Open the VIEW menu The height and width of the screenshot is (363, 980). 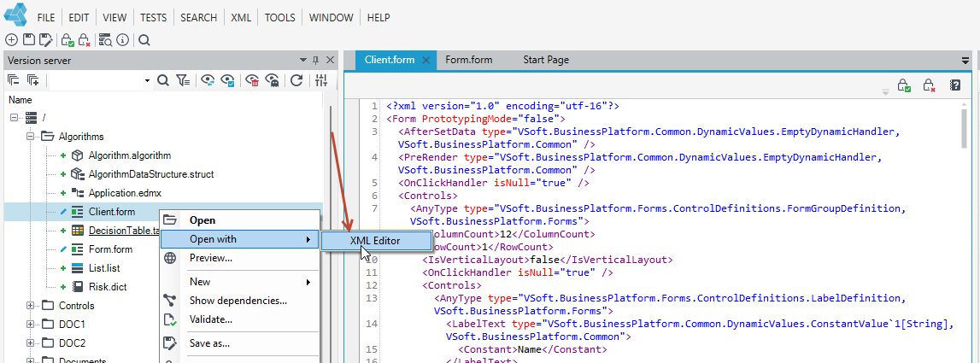click(114, 17)
